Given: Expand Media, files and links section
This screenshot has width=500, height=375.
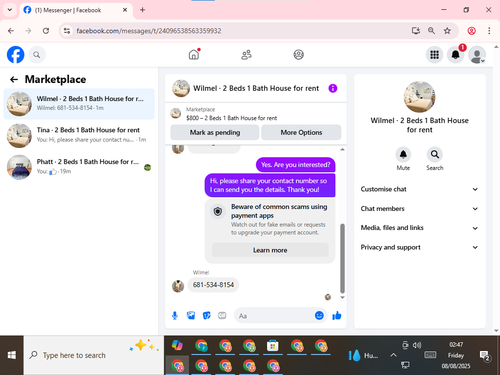Looking at the screenshot, I should (419, 228).
